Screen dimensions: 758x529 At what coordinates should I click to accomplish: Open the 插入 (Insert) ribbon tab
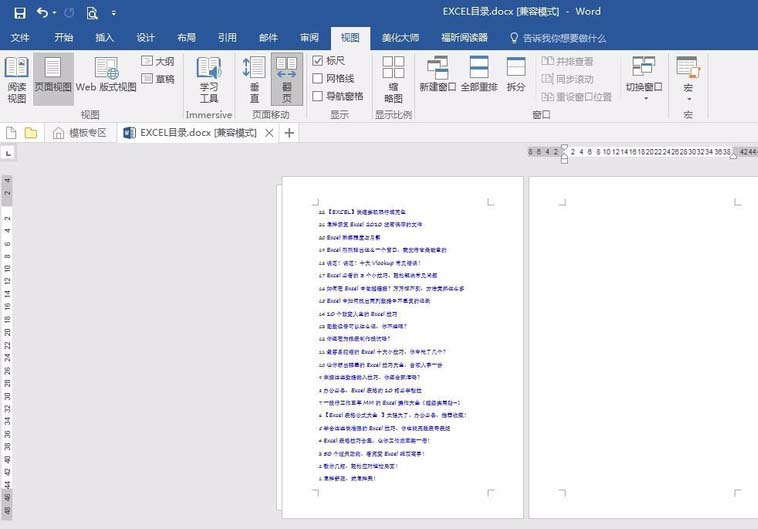104,38
